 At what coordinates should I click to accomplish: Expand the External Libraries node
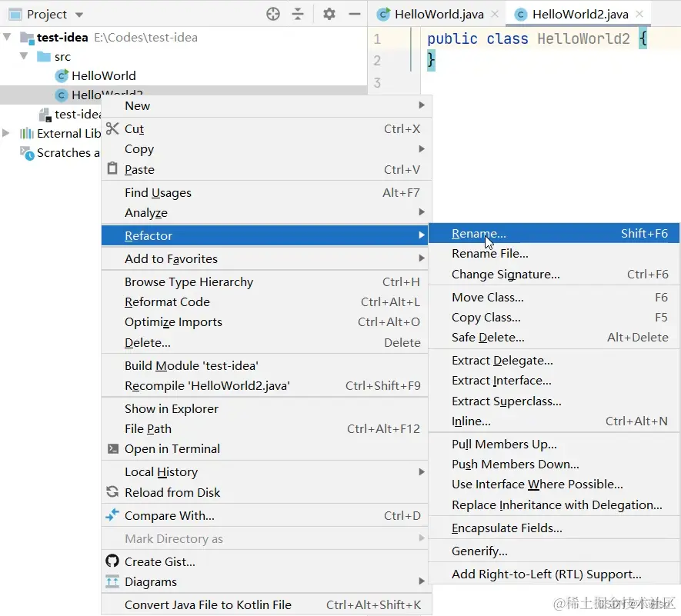[6, 133]
